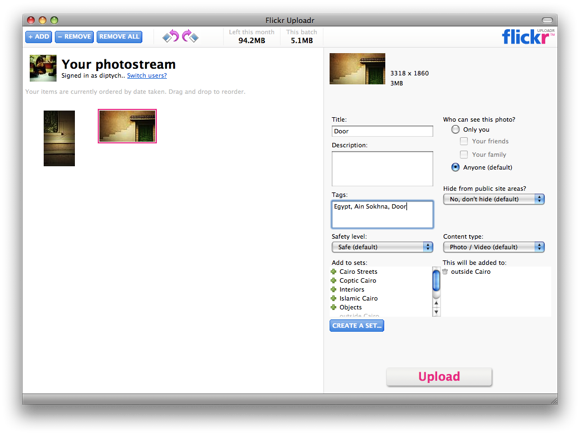Rotate photo counter-clockwise icon
Image resolution: width=580 pixels, height=435 pixels.
[x=171, y=36]
